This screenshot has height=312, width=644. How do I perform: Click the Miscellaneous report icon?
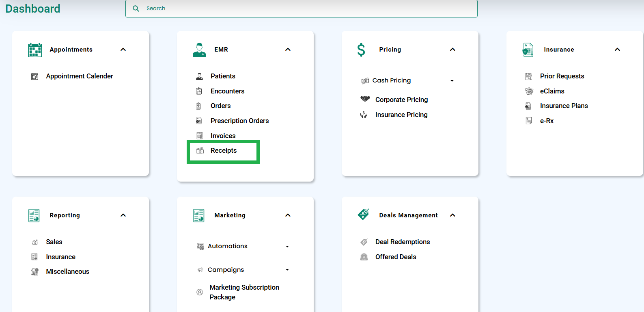pos(35,272)
